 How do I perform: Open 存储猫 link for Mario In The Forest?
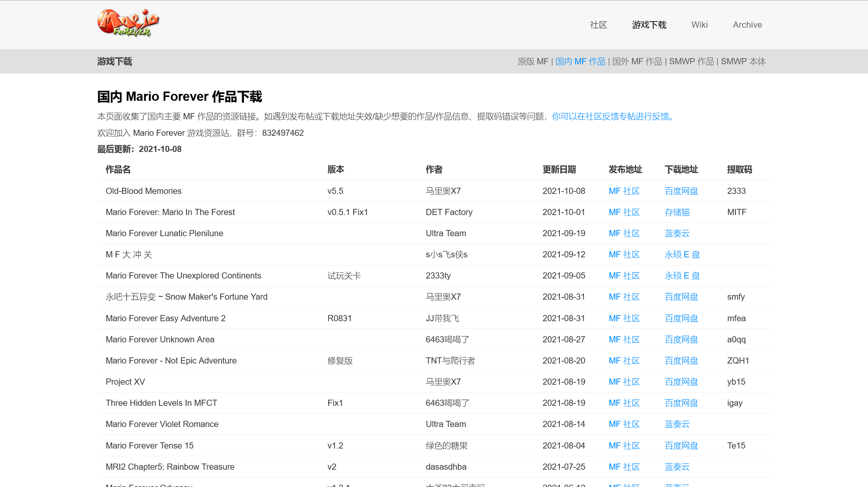coord(677,212)
